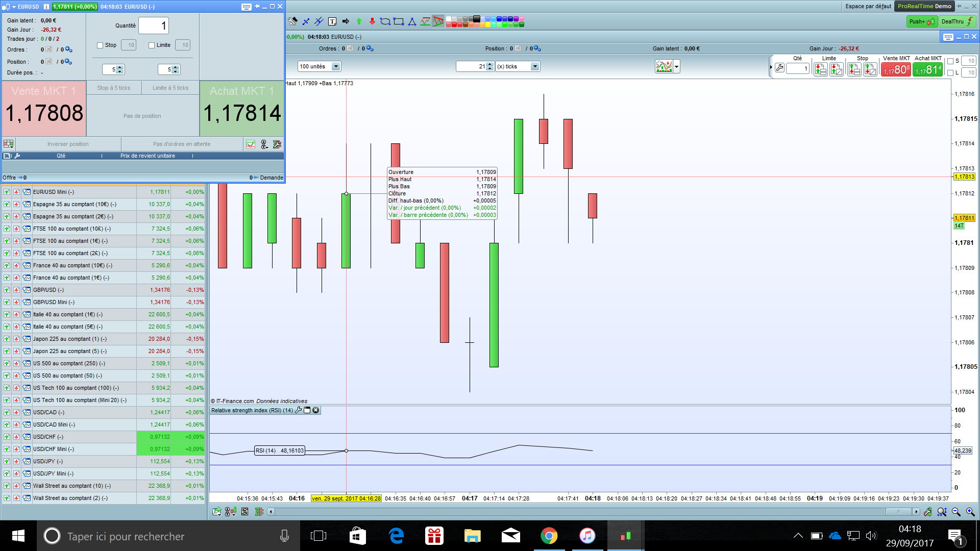
Task: Expand the (x) ticks timeframe dropdown
Action: coord(534,66)
